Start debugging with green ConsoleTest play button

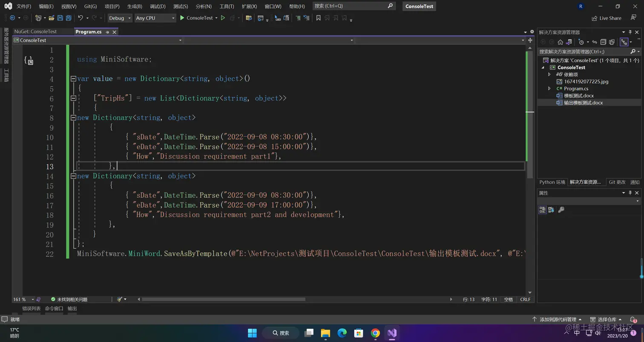pyautogui.click(x=196, y=18)
